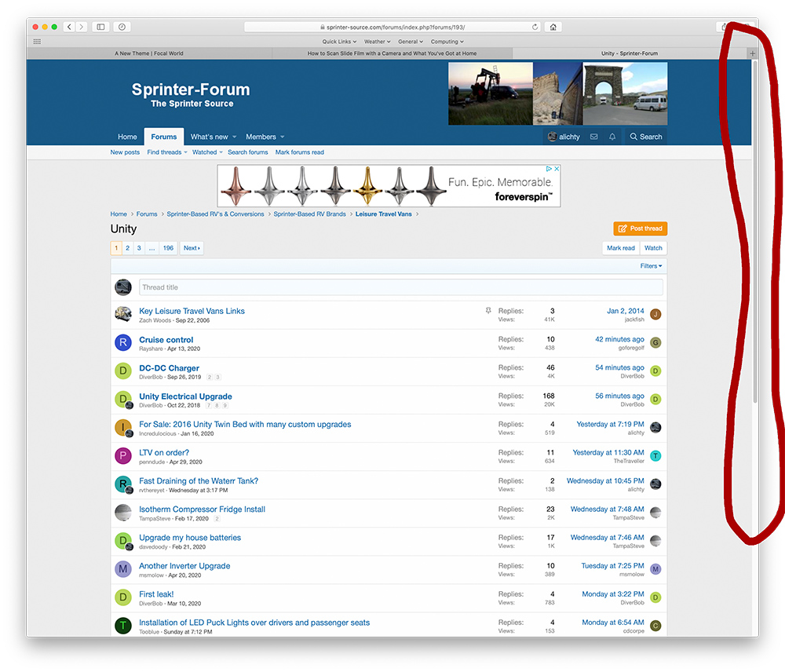Open the Watched dropdown
The width and height of the screenshot is (785, 672).
[x=207, y=152]
